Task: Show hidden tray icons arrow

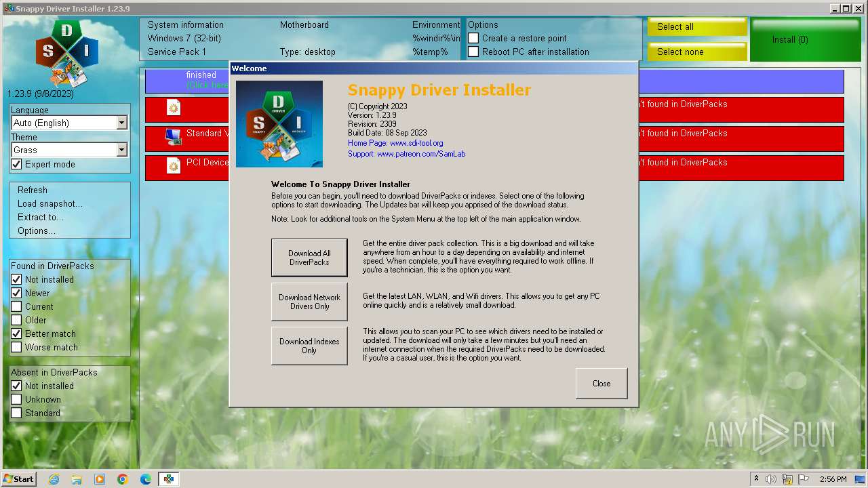Action: point(756,479)
